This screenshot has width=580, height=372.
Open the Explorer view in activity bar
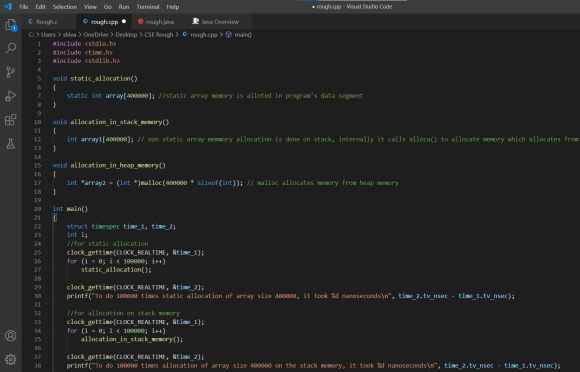coord(11,25)
